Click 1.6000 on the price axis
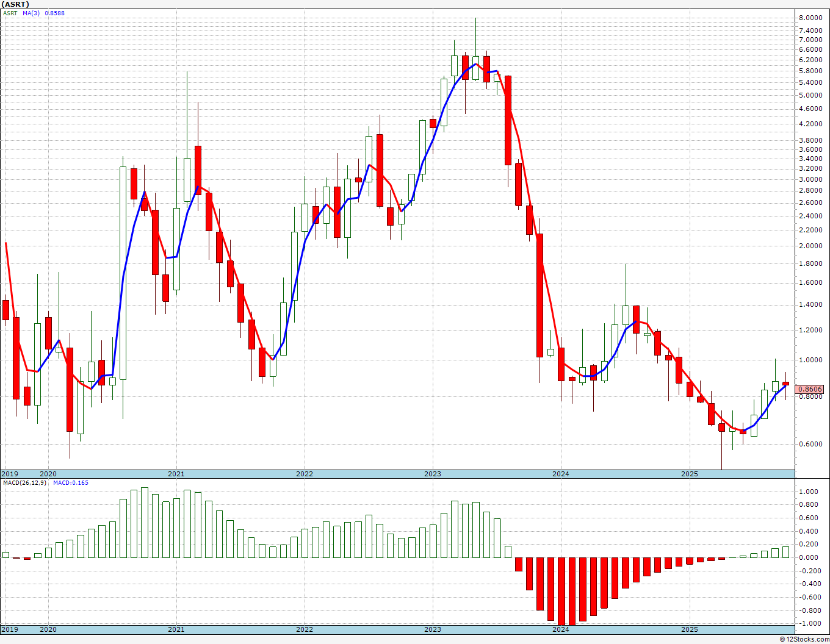 click(810, 282)
